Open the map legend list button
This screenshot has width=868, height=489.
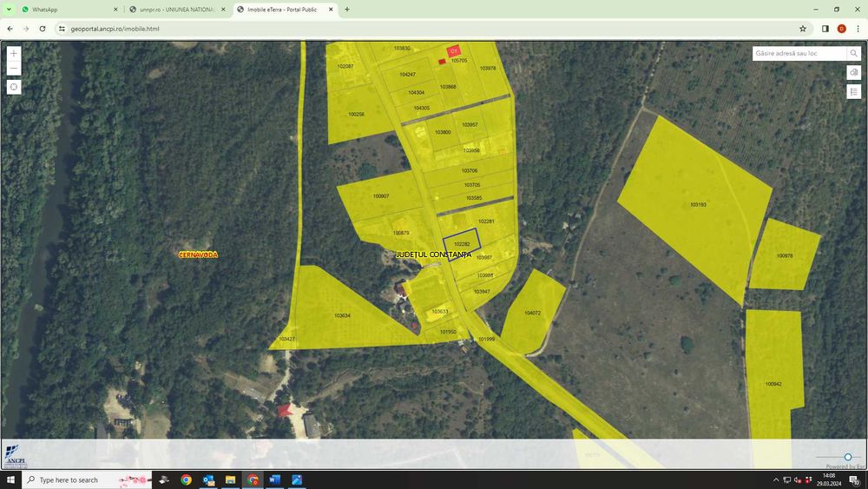pos(853,92)
